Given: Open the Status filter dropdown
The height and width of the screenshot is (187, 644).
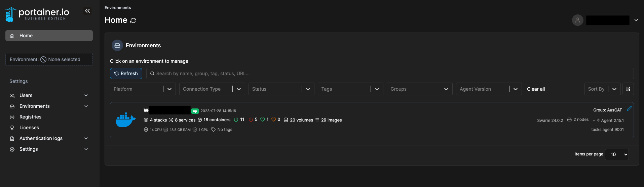Looking at the screenshot, I should coord(281,89).
